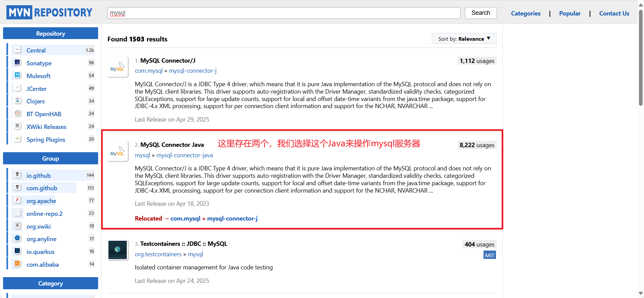Click the page vertical scrollbar thumb
The image size is (644, 298).
(641, 57)
